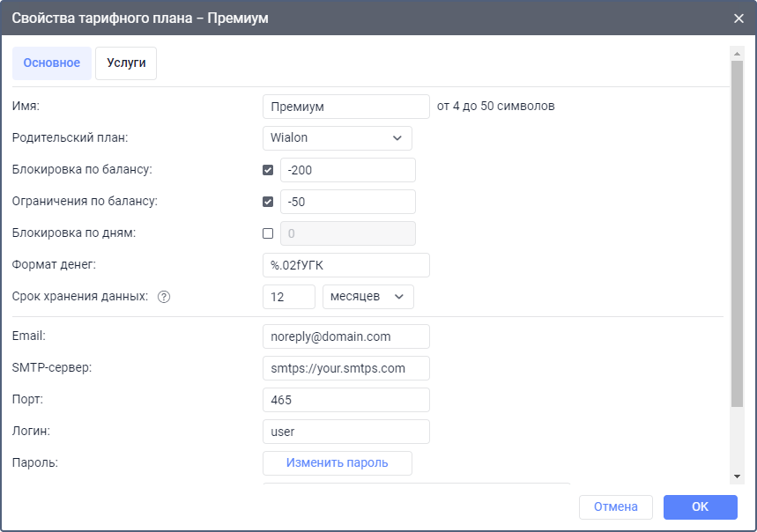The image size is (757, 532).
Task: Disable the balance blocking checkbox
Action: 268,170
